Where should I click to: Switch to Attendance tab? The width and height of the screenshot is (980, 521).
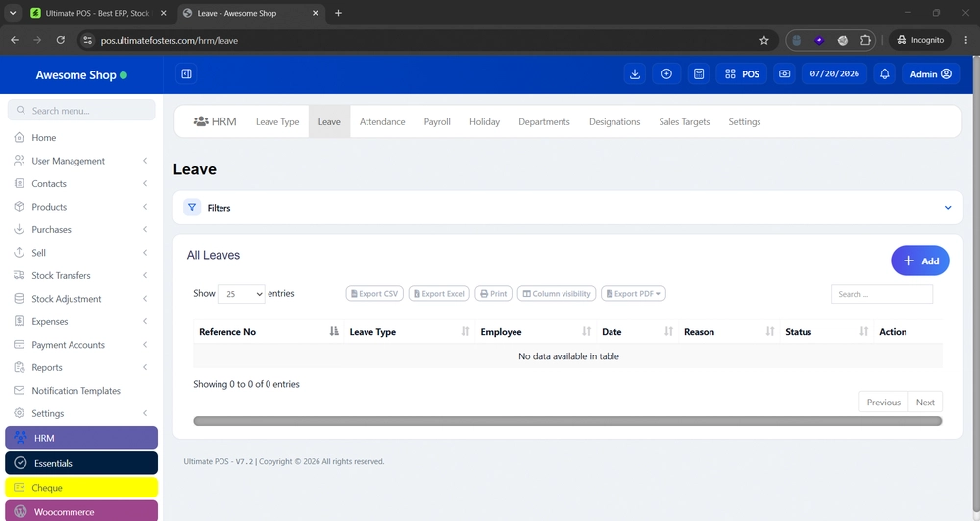click(x=382, y=121)
